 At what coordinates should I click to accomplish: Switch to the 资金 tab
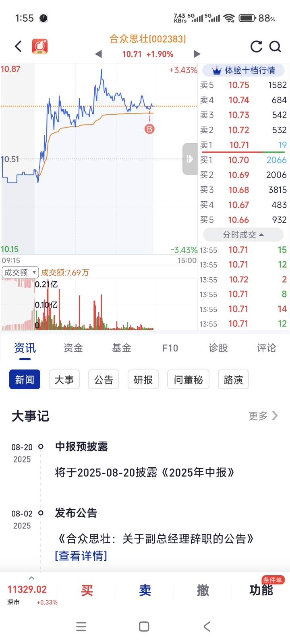click(x=73, y=348)
